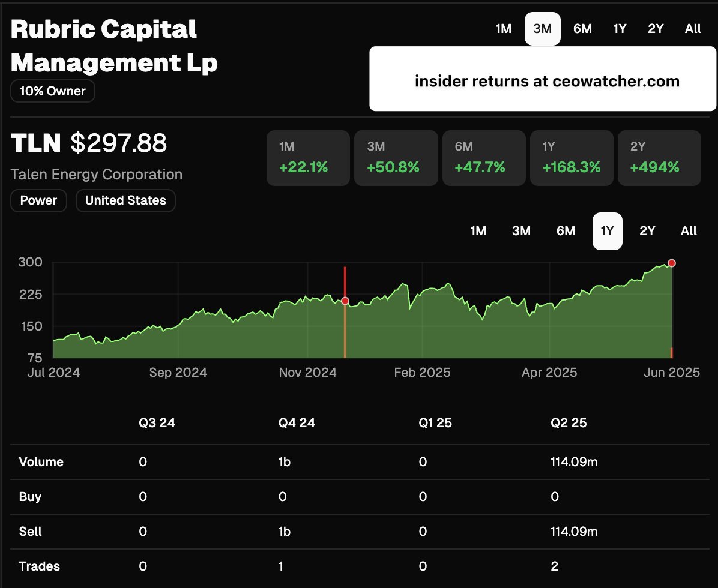Click Volume 114.09m in Q2 25
The width and height of the screenshot is (718, 588).
pyautogui.click(x=574, y=462)
